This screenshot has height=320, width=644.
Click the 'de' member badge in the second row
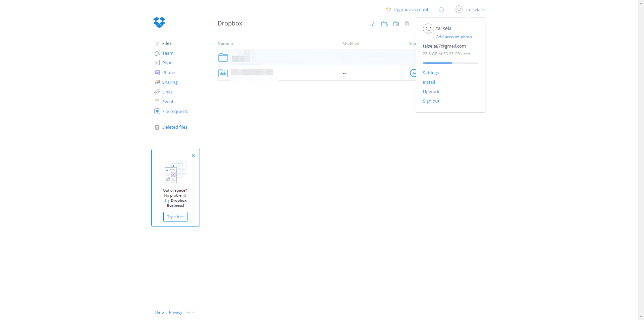tap(413, 73)
